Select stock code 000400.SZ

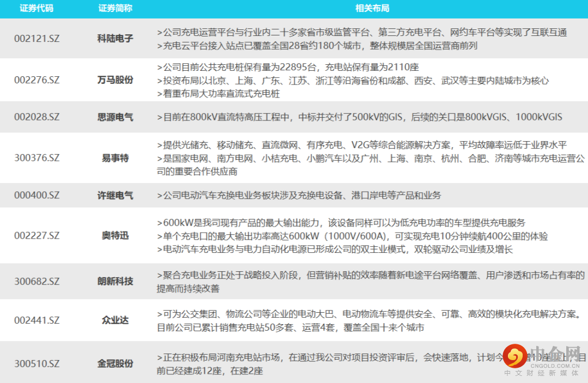pyautogui.click(x=37, y=195)
